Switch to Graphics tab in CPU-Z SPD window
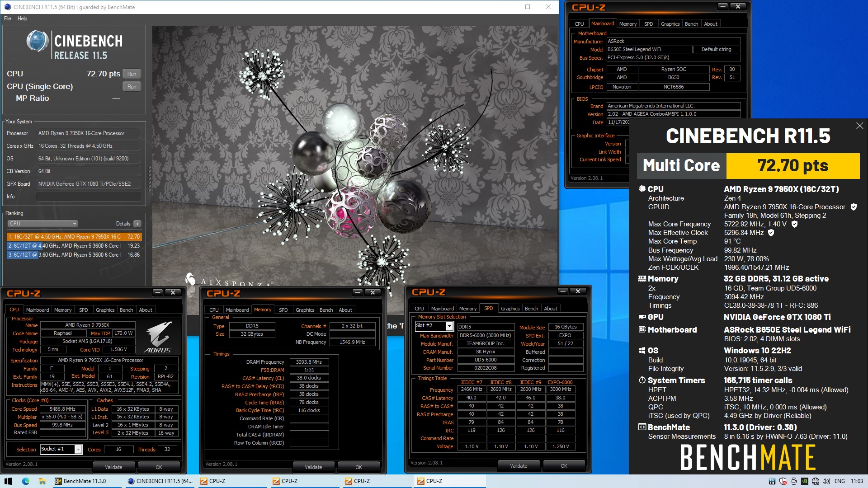The width and height of the screenshot is (868, 488). pyautogui.click(x=510, y=309)
